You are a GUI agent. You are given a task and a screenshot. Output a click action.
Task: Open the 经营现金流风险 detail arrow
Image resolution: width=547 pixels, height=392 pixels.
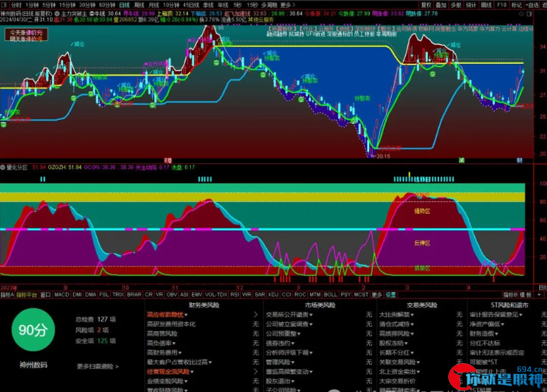pyautogui.click(x=255, y=372)
